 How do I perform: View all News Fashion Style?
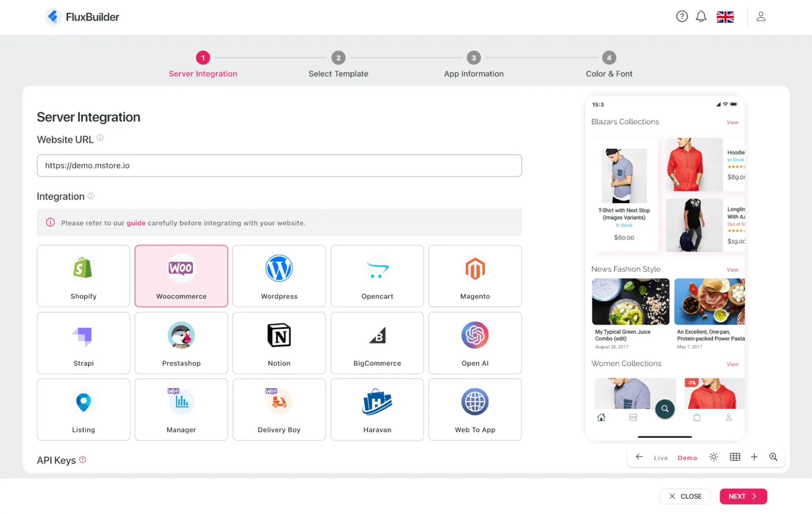tap(732, 270)
